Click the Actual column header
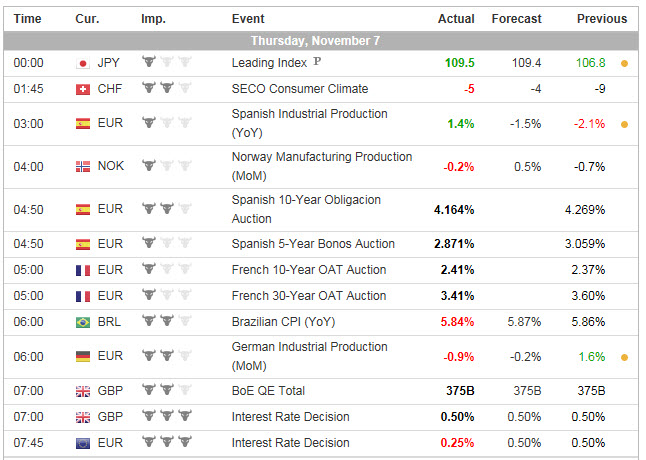 [x=456, y=19]
